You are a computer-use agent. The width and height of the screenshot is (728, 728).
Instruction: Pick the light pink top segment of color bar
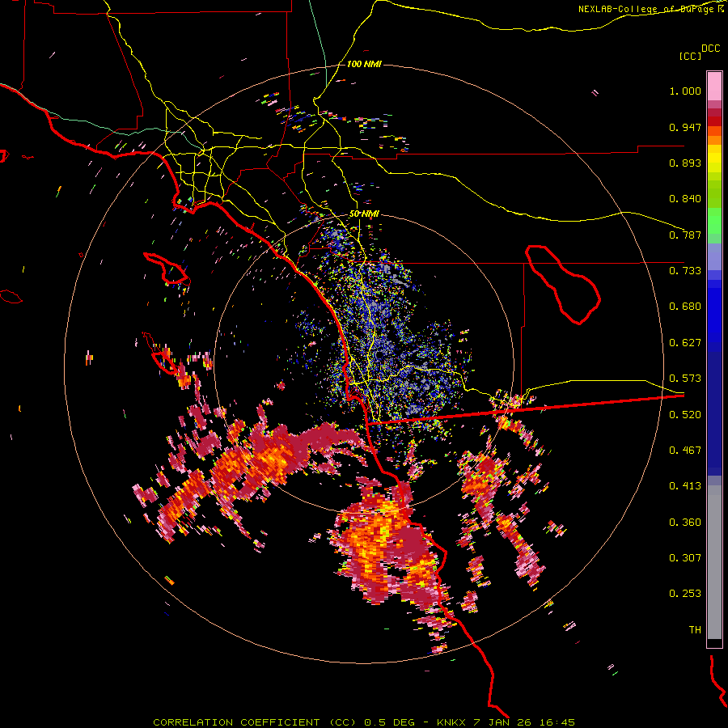714,87
